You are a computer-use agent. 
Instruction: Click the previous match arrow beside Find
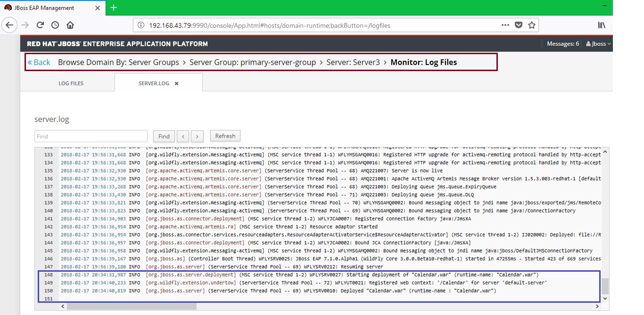coord(183,136)
